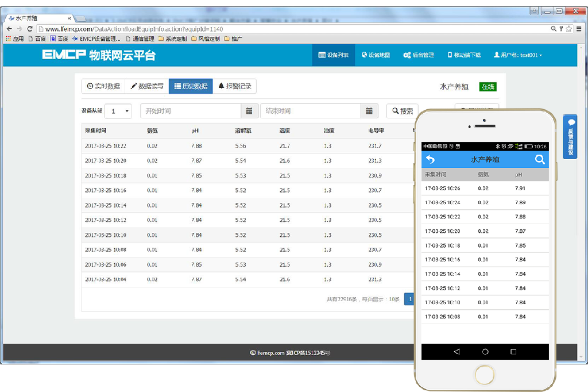The width and height of the screenshot is (588, 392).
Task: Tap the Android home circle button
Action: (x=485, y=352)
